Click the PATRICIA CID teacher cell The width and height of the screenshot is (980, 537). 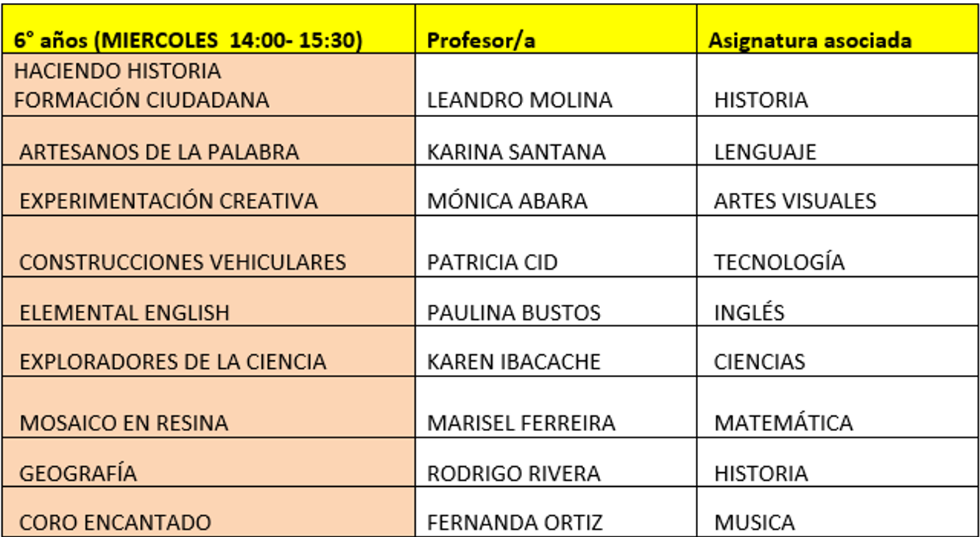(x=493, y=262)
